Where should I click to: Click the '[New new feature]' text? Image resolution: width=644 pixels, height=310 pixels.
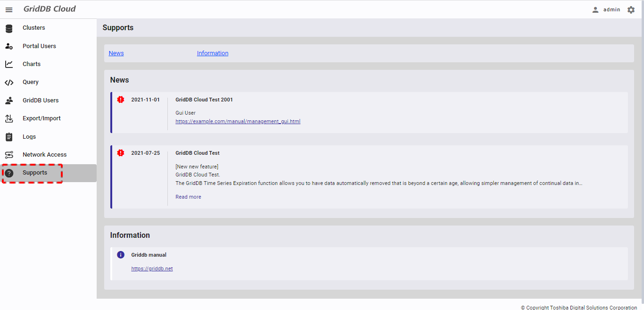(197, 167)
